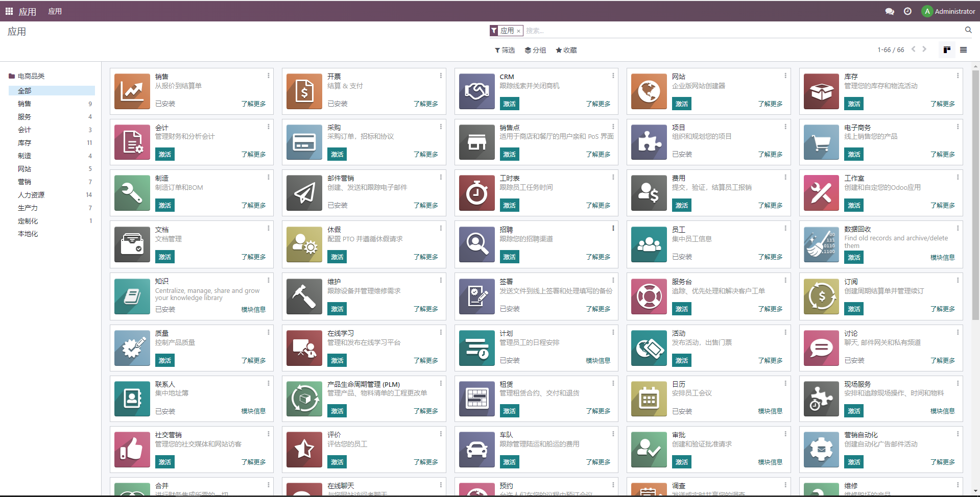This screenshot has height=497, width=980.
Task: Click the 电子商务 cart icon
Action: click(822, 142)
